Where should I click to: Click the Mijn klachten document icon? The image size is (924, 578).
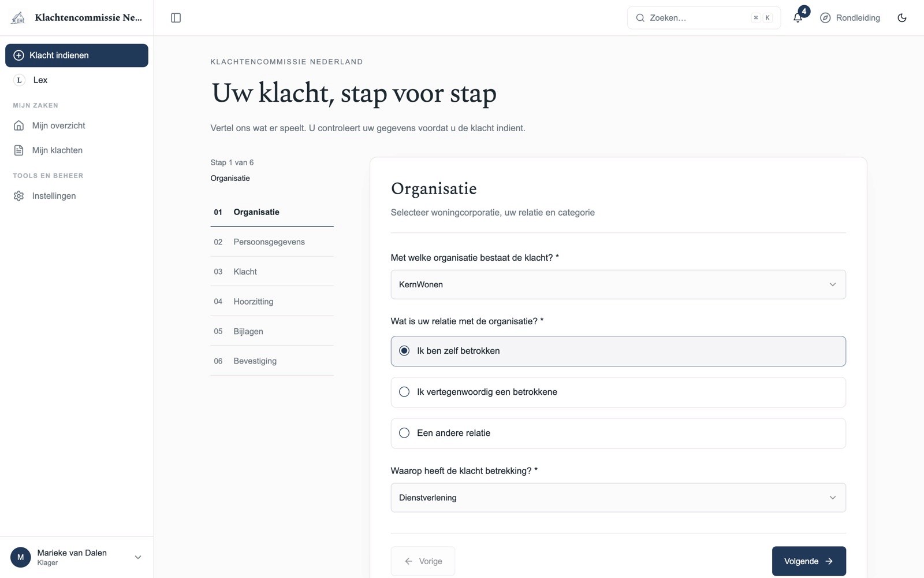(x=18, y=150)
